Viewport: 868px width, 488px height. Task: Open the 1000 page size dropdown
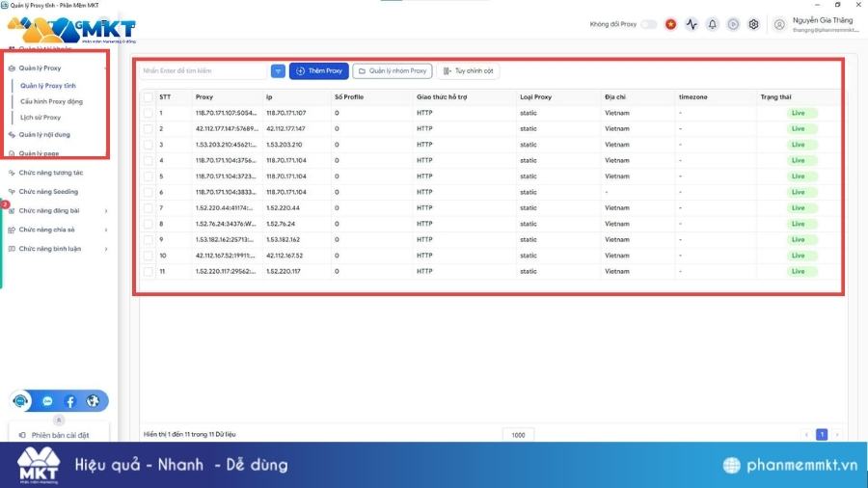tap(518, 435)
